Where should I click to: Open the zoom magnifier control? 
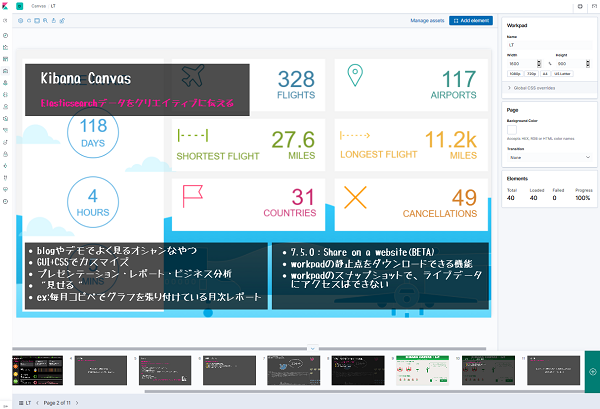click(x=46, y=21)
